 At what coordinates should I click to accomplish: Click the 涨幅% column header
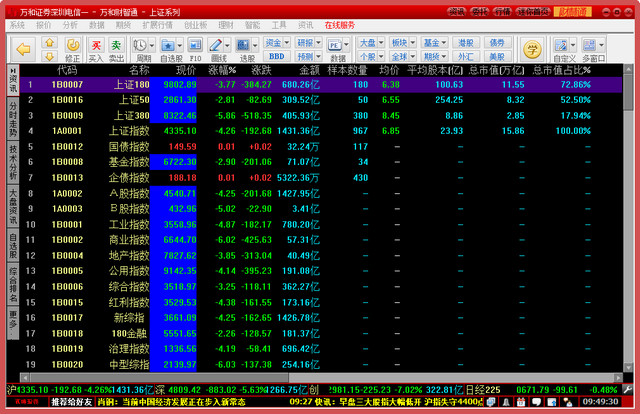click(x=222, y=70)
